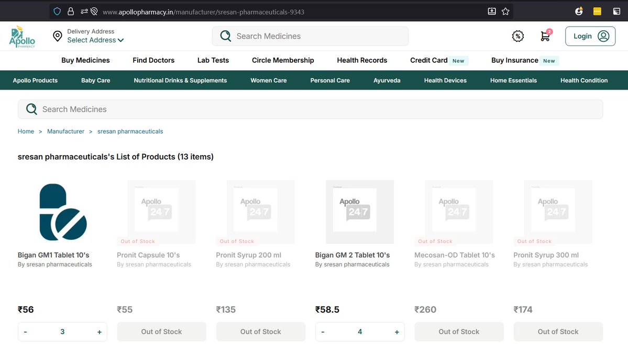Viewport: 628px width, 364px height.
Task: Select Health Condition category
Action: [584, 80]
